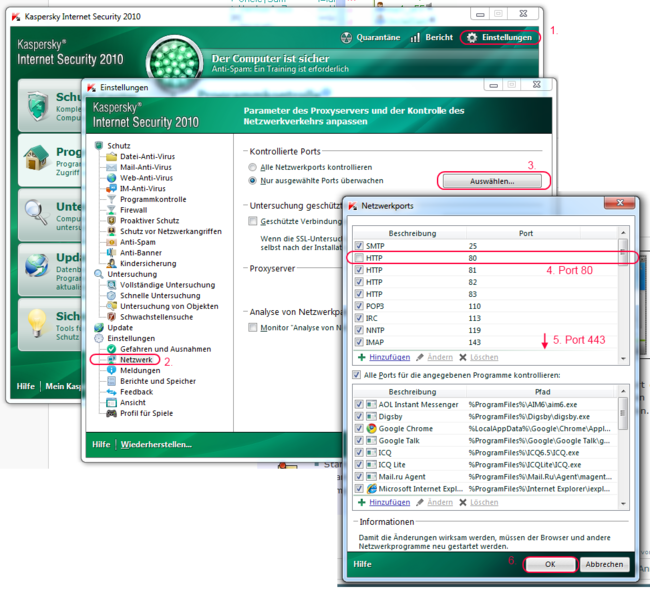
Task: Click the Anti-Banner icon
Action: click(111, 253)
